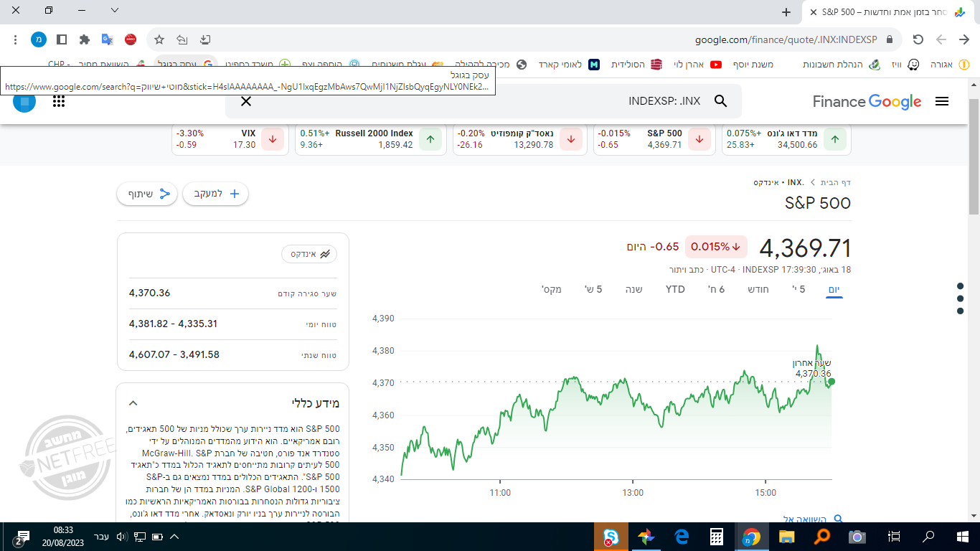Click the אינדקס index chip
Viewport: 980px width, 551px height.
point(309,254)
